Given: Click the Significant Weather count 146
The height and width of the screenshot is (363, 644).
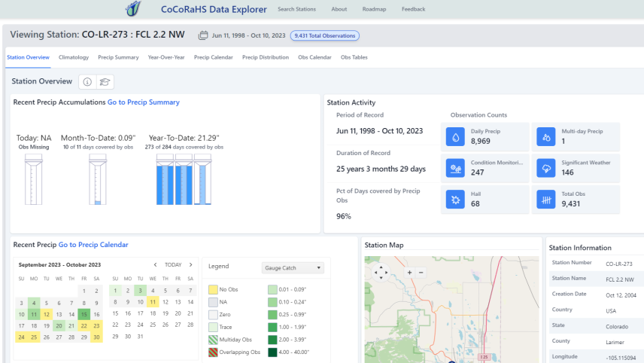Looking at the screenshot, I should click(567, 172).
